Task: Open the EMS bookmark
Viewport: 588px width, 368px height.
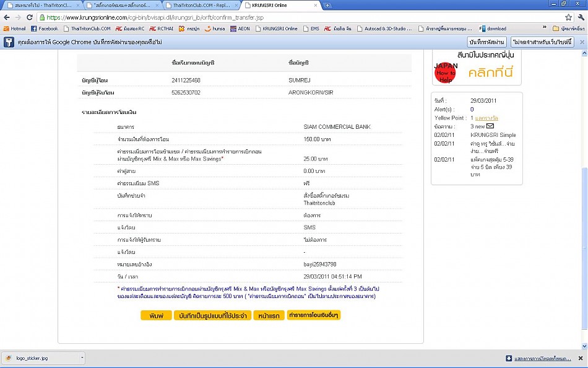Action: pyautogui.click(x=311, y=28)
